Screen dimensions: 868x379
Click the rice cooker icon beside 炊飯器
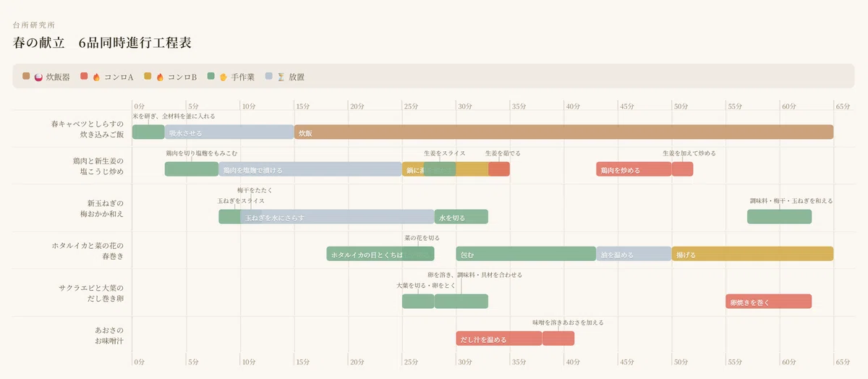coord(38,76)
